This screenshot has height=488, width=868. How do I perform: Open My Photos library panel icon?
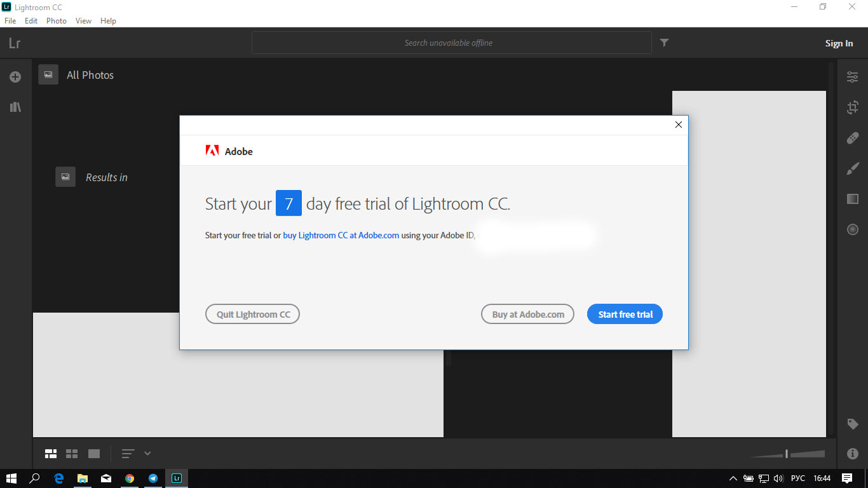[15, 107]
